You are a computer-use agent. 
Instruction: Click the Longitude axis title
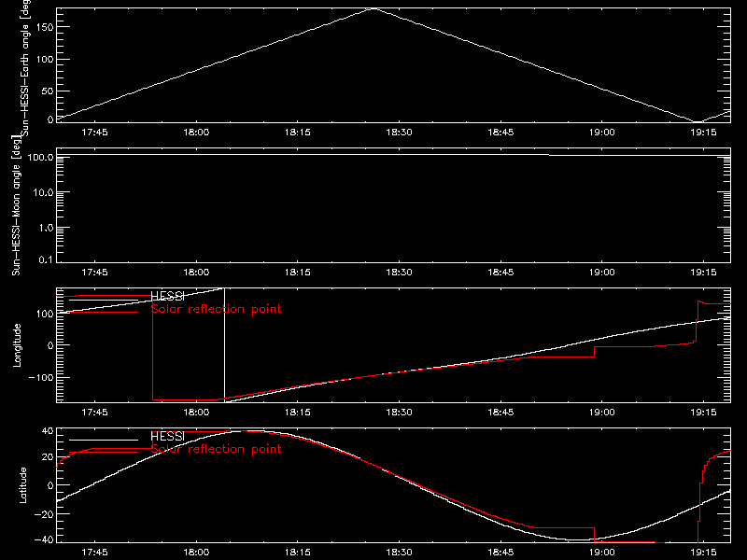pos(17,345)
